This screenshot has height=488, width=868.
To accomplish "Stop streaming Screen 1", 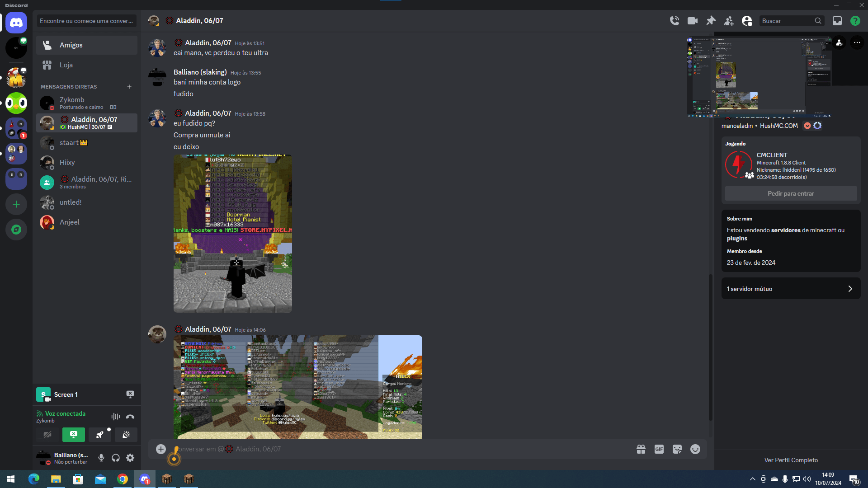I will tap(130, 394).
